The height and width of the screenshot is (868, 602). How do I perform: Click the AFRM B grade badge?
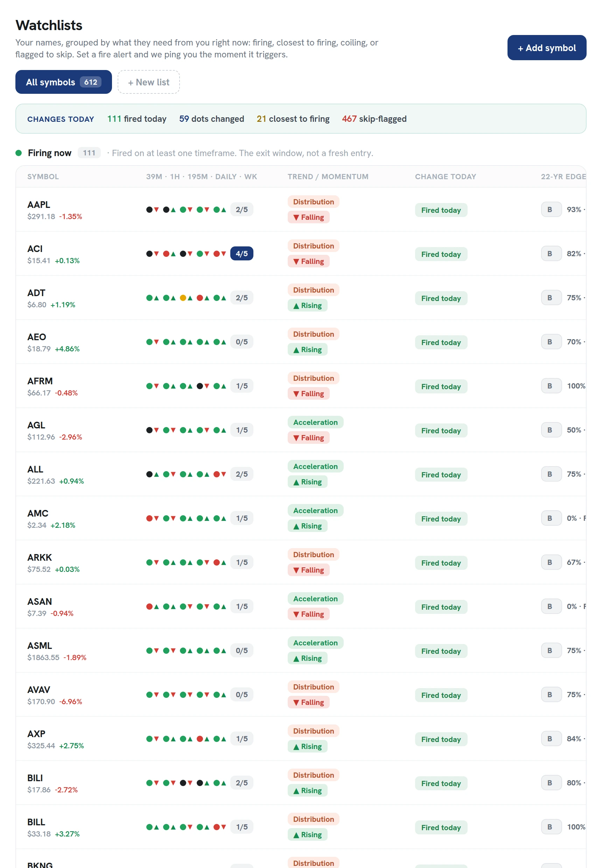click(551, 386)
